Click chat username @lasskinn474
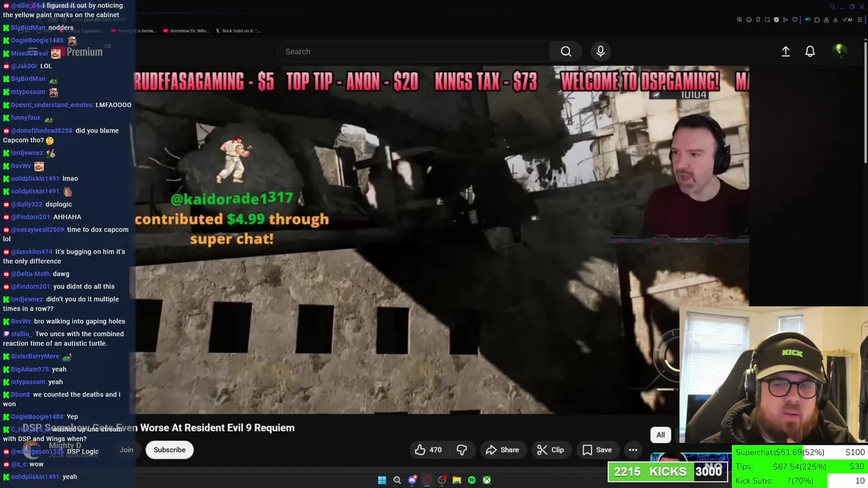The height and width of the screenshot is (488, 868). (31, 252)
